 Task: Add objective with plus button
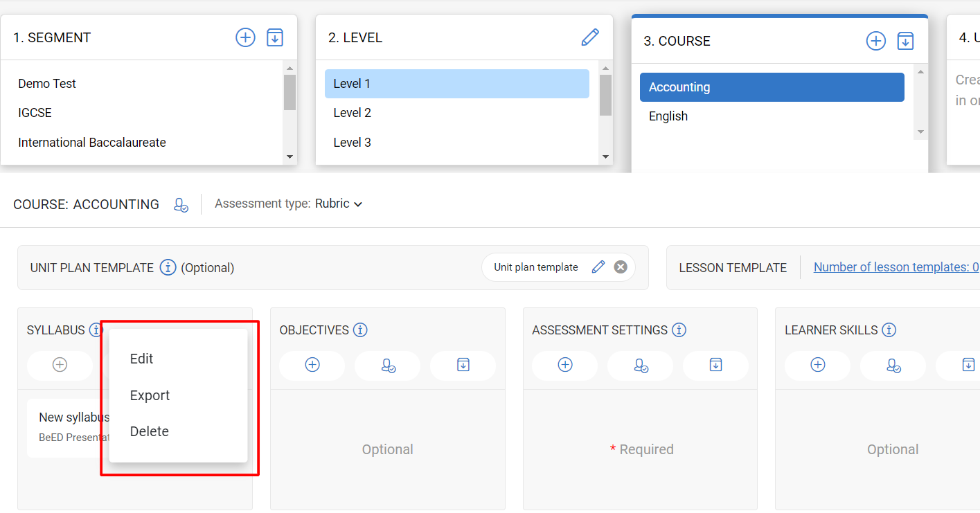coord(312,365)
